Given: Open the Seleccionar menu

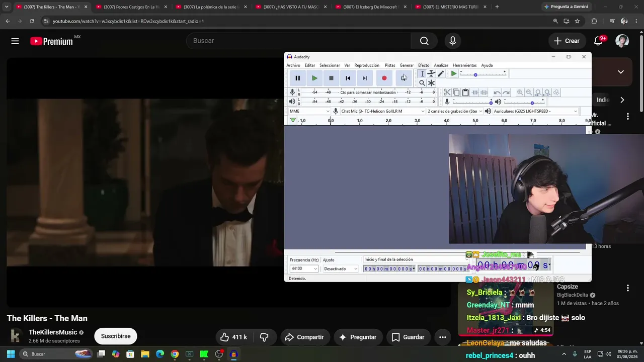Looking at the screenshot, I should click(330, 65).
